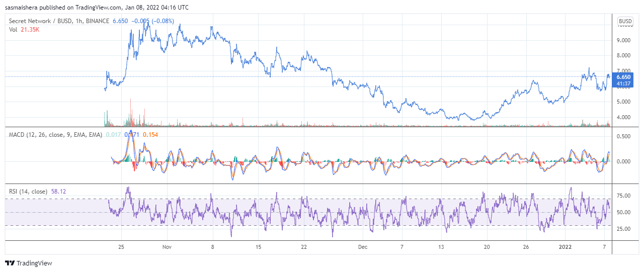Click the Vol 21.35K volume label

[x=24, y=30]
